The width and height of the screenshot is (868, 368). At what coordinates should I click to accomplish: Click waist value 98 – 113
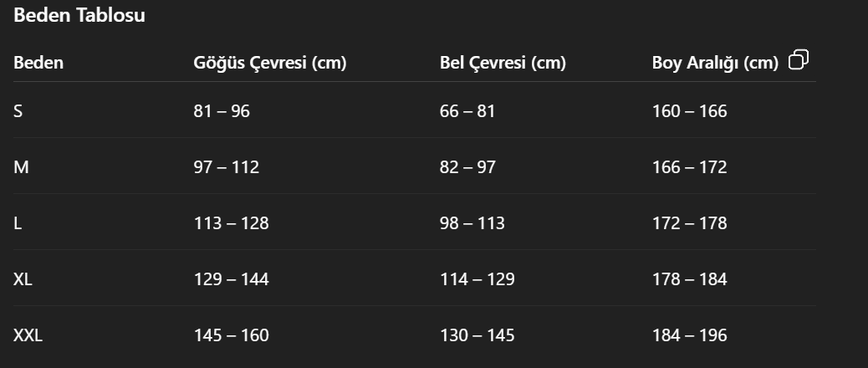(472, 223)
